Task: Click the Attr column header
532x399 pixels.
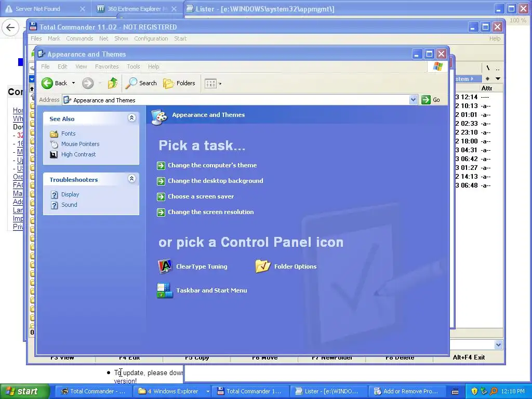Action: click(x=486, y=88)
